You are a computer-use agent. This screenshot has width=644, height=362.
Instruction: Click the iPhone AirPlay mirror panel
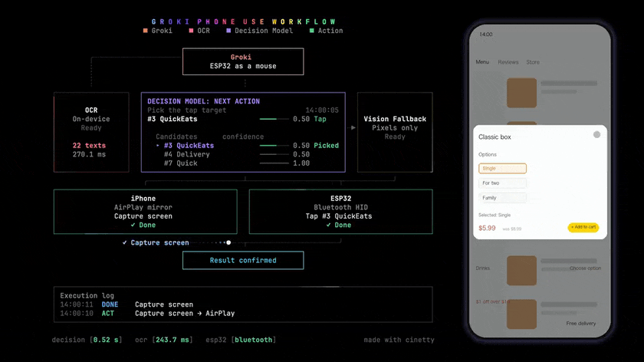(146, 212)
